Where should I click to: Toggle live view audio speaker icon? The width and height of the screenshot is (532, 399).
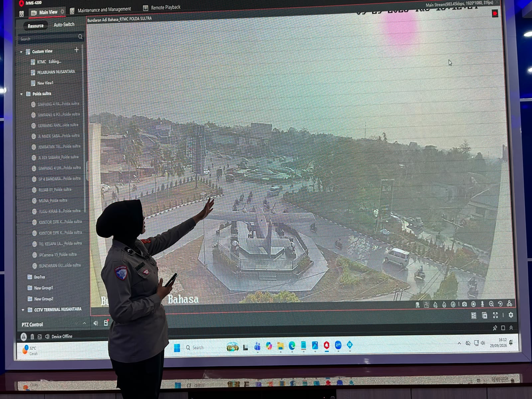[96, 323]
